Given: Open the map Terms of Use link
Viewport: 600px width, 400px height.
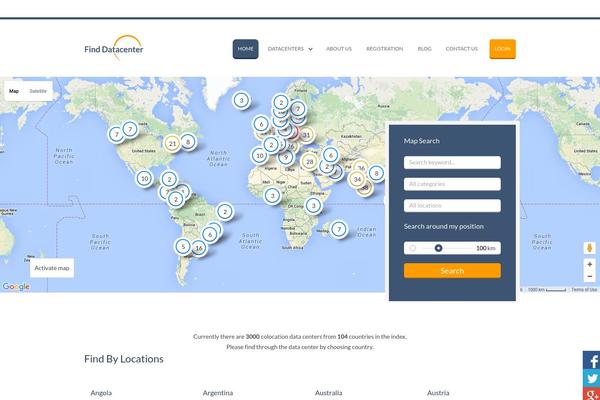Looking at the screenshot, I should pos(584,290).
